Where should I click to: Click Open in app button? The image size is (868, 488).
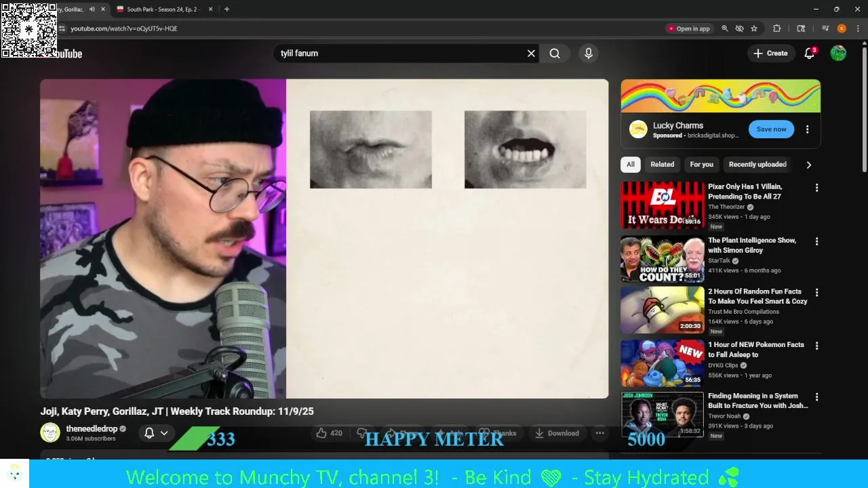point(689,28)
